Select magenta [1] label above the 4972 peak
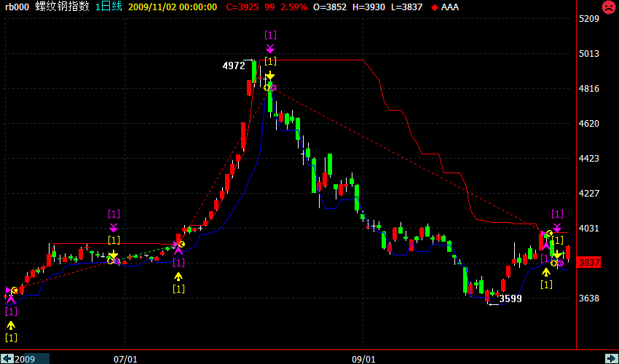 (270, 35)
